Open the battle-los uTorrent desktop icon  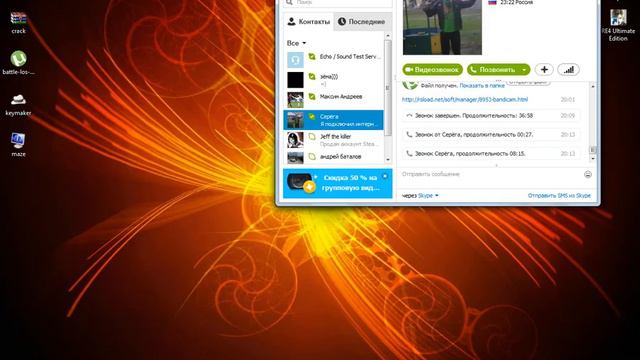pyautogui.click(x=18, y=62)
